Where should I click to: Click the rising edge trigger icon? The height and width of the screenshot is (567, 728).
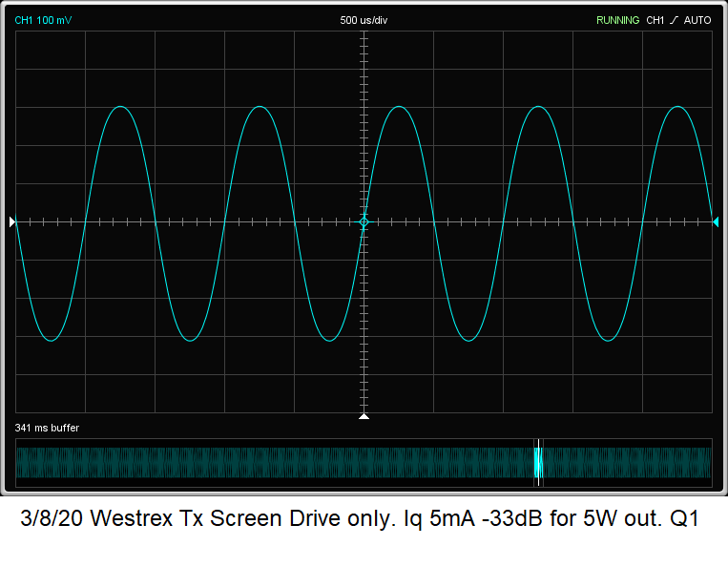(x=674, y=20)
